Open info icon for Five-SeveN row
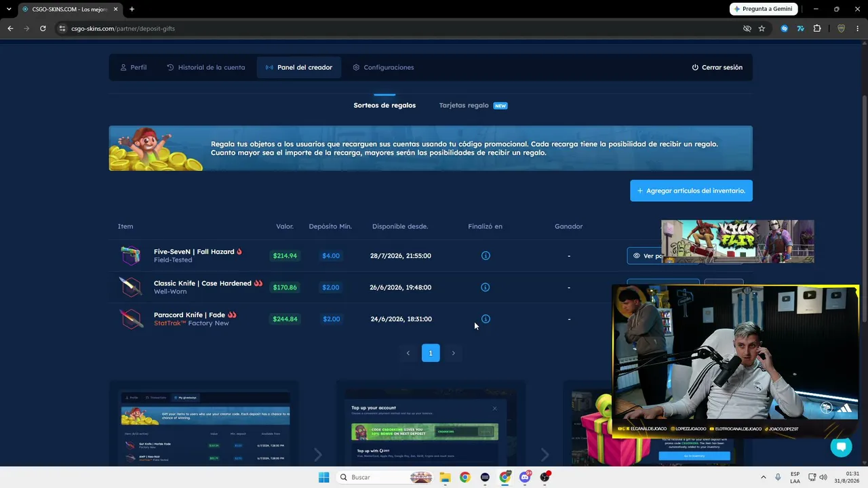Viewport: 868px width, 488px height. [486, 256]
